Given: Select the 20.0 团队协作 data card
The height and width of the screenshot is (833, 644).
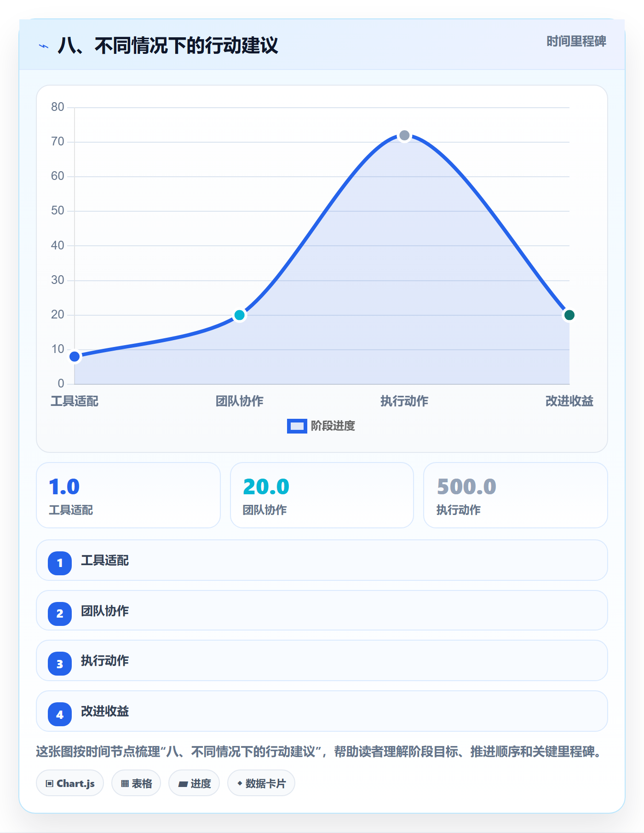Looking at the screenshot, I should pyautogui.click(x=322, y=495).
